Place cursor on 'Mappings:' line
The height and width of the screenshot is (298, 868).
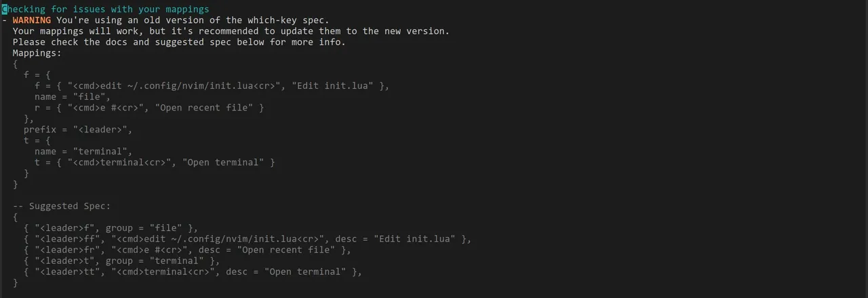point(37,53)
